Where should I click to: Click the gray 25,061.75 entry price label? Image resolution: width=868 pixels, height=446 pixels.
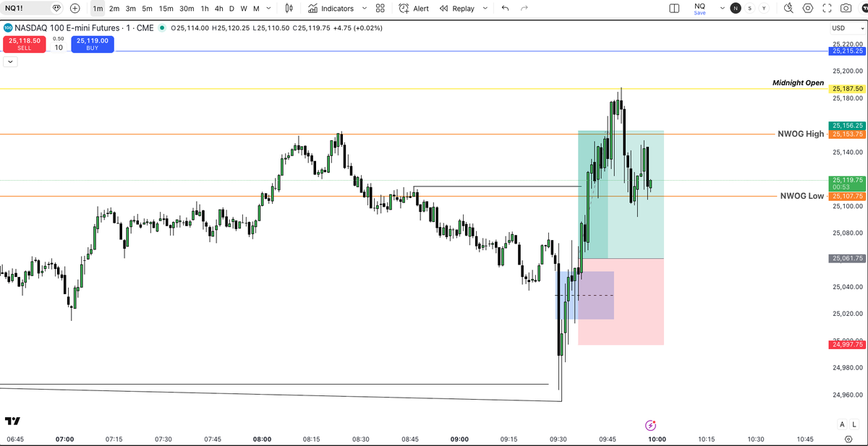point(847,258)
